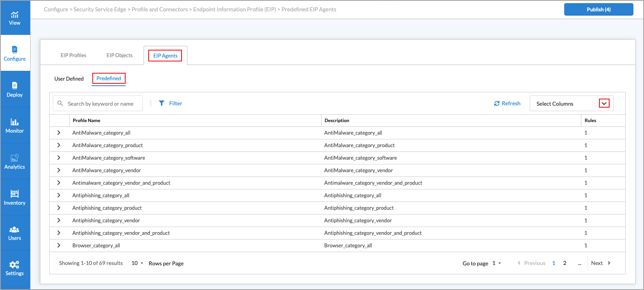The width and height of the screenshot is (644, 290).
Task: Click the Predefined EIP Agents breadcrumb
Action: coord(309,9)
